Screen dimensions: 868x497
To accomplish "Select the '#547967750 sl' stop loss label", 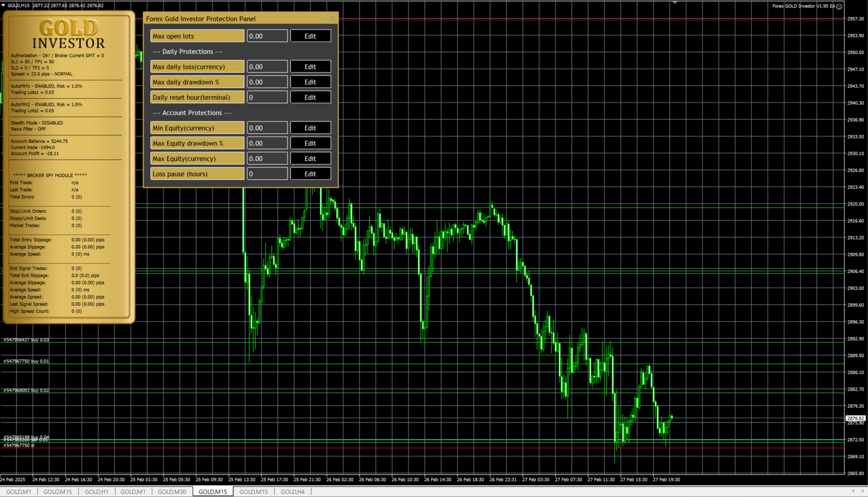I will click(x=19, y=445).
